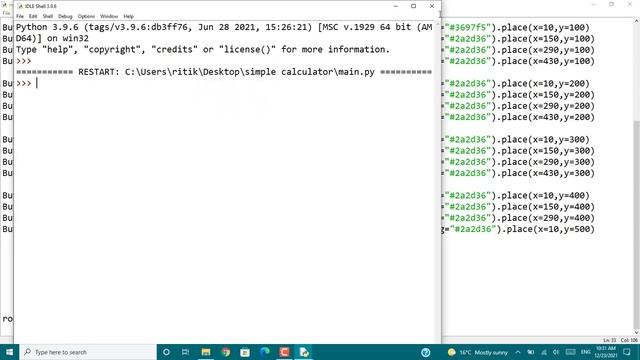Open the notification center icon
Screen dimensions: 640x360
627,352
